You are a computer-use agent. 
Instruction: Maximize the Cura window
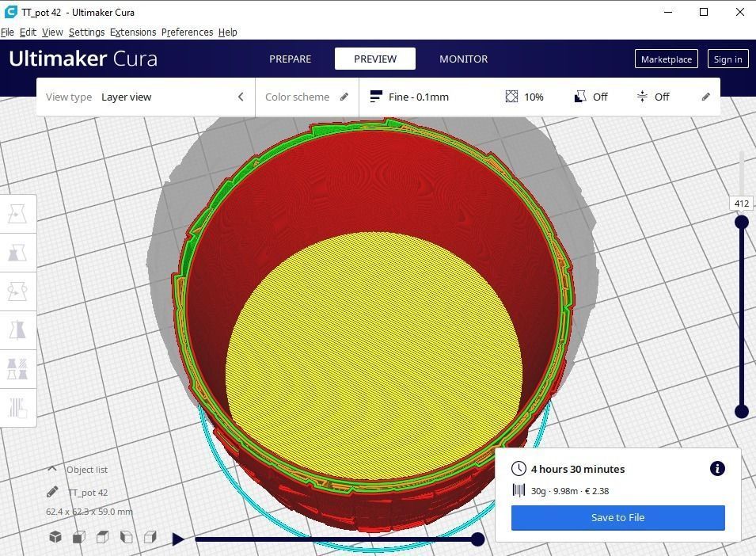pos(704,12)
